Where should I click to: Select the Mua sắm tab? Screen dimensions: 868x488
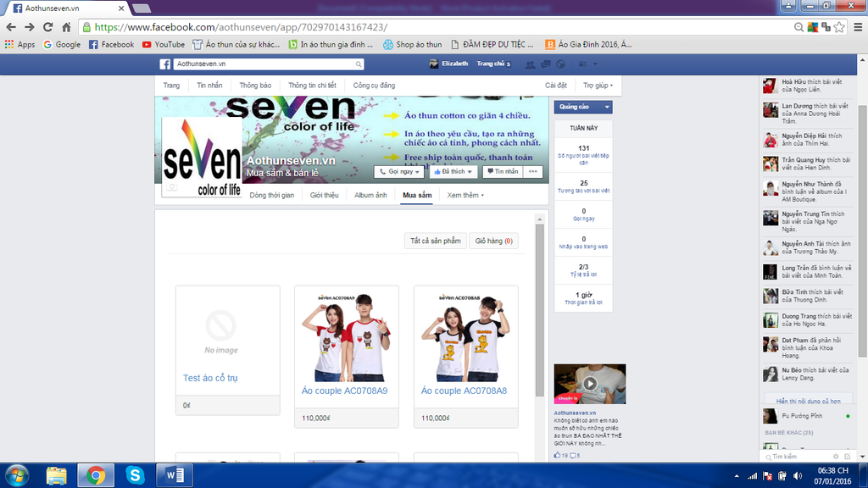[417, 195]
